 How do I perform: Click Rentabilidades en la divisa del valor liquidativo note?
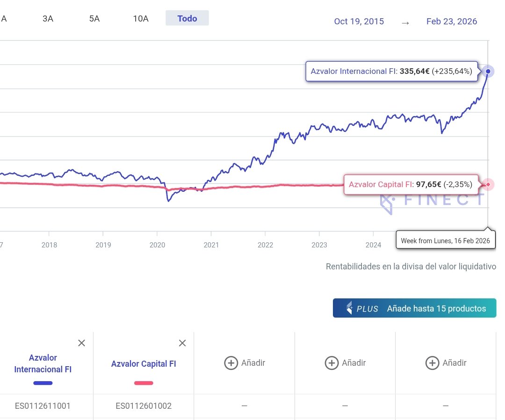click(411, 267)
